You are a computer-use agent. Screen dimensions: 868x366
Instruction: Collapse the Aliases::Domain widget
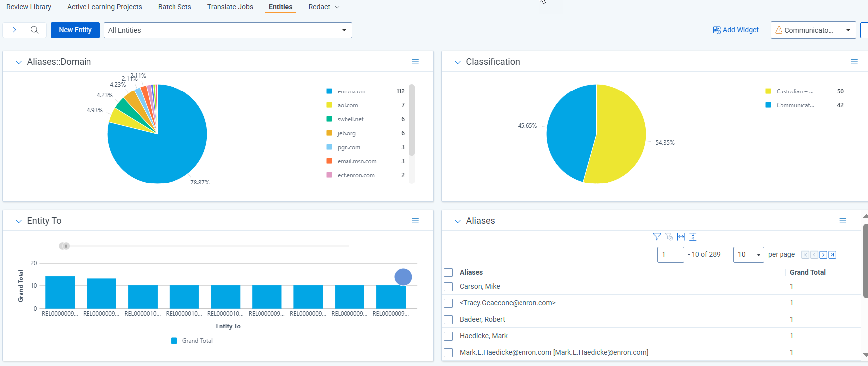click(19, 62)
